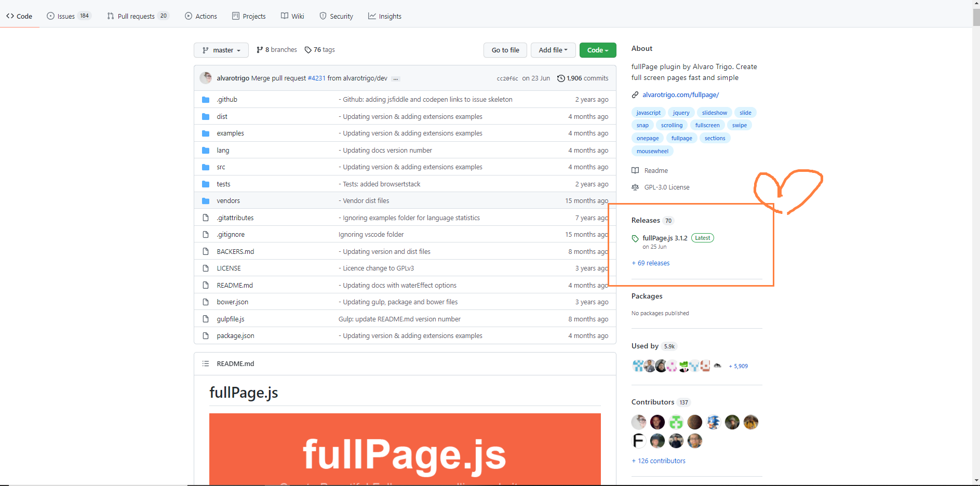The height and width of the screenshot is (486, 980).
Task: Click the tag icon next to fullPage.js 3.1.2
Action: click(x=635, y=238)
